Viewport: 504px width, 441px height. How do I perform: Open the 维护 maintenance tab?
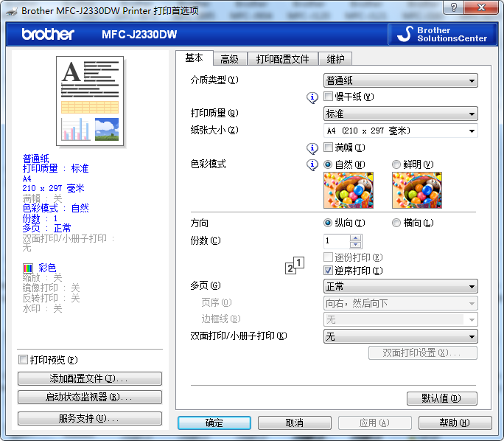coord(335,59)
